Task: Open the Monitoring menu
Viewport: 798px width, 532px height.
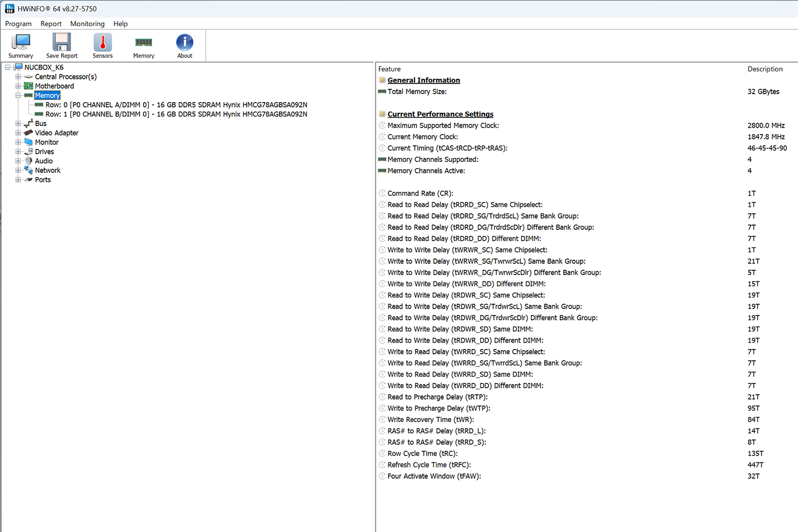Action: [87, 24]
